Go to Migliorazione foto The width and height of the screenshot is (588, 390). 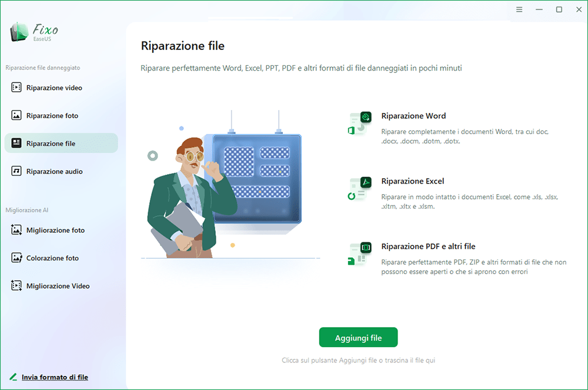tap(61, 229)
